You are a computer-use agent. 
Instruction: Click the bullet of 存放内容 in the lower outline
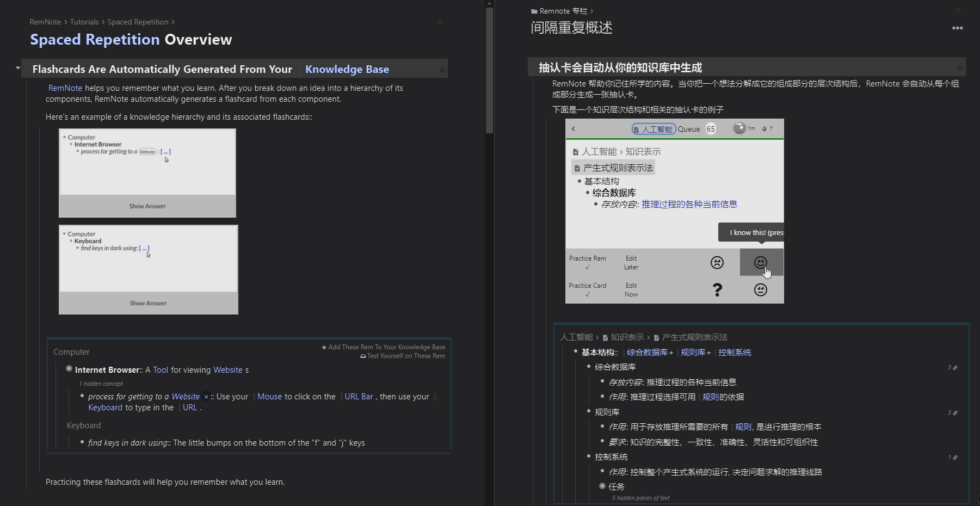(602, 381)
